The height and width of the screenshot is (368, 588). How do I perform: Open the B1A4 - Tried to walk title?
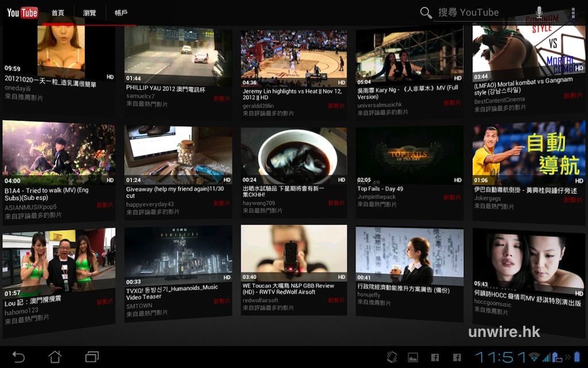click(x=47, y=193)
